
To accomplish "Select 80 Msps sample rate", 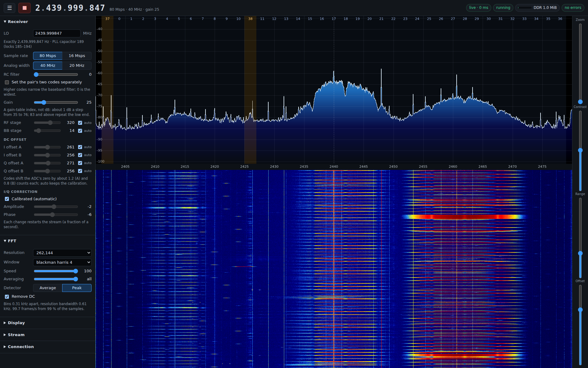I will pos(48,56).
